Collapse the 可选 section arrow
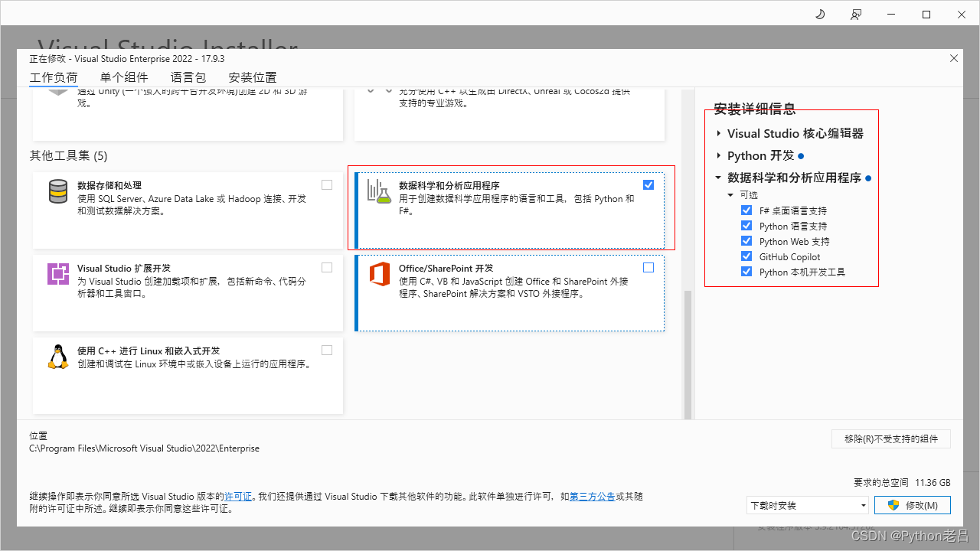980x551 pixels. click(x=730, y=195)
